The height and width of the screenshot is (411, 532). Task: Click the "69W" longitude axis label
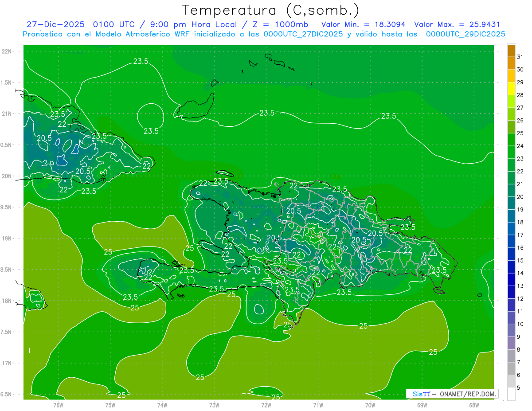pyautogui.click(x=422, y=405)
